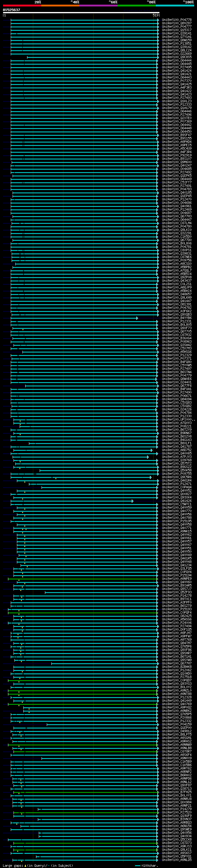Screen dimensions: 197x868
Task: Select the UniRef100_P04782 label
Action: [177, 308]
